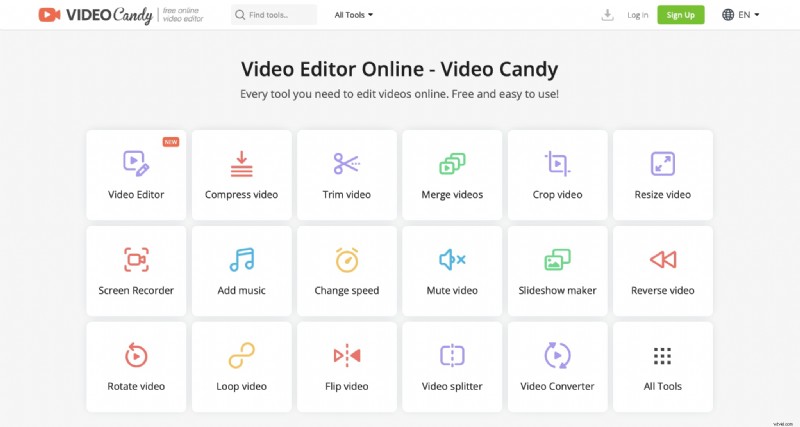Open the Loop video infinity icon

[241, 355]
